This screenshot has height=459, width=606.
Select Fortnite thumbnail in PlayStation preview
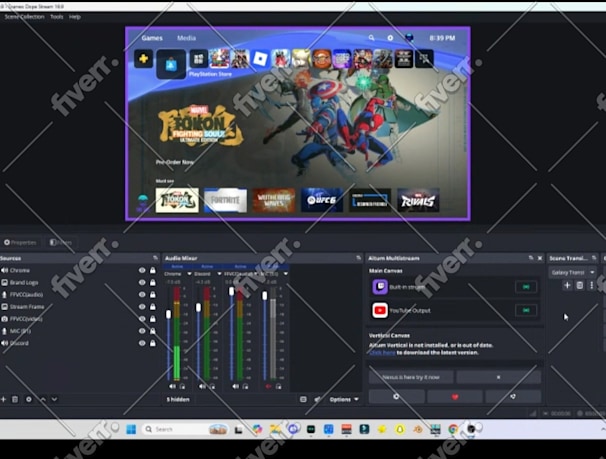click(225, 200)
